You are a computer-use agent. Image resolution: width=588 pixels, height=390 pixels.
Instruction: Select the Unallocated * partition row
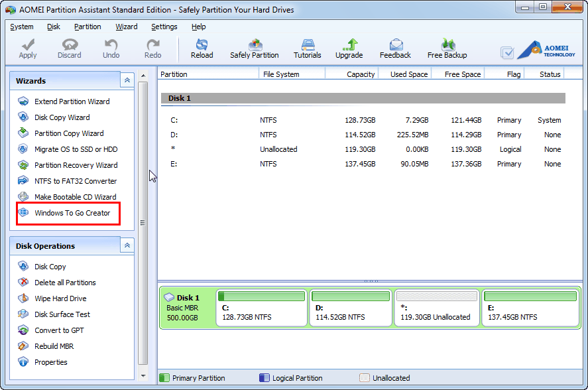pos(363,149)
